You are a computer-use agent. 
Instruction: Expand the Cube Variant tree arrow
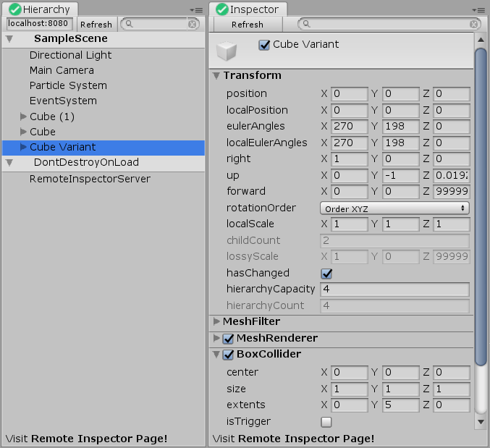(23, 147)
